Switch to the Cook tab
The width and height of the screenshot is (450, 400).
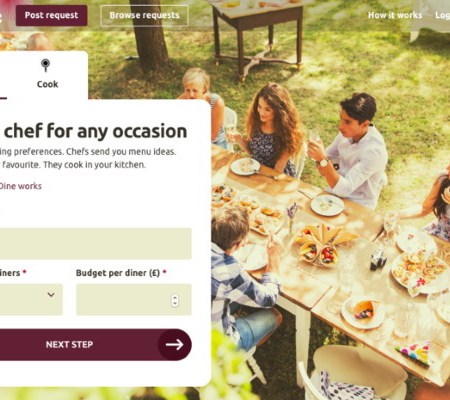click(x=47, y=74)
